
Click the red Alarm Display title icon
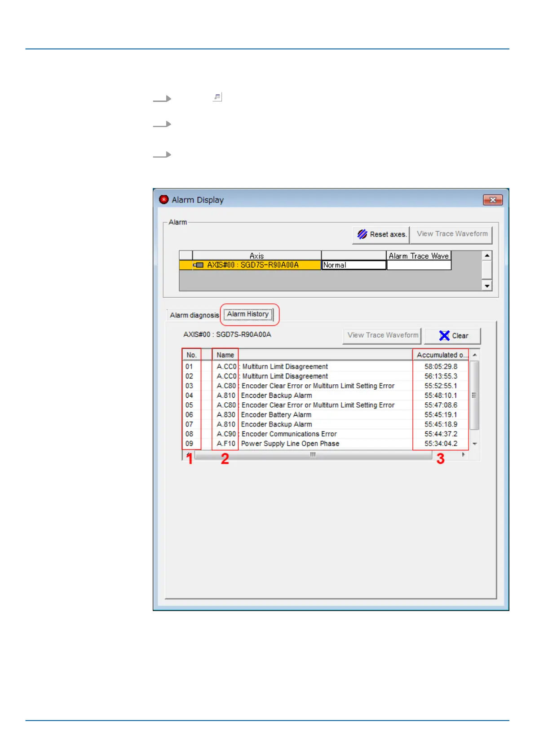164,199
